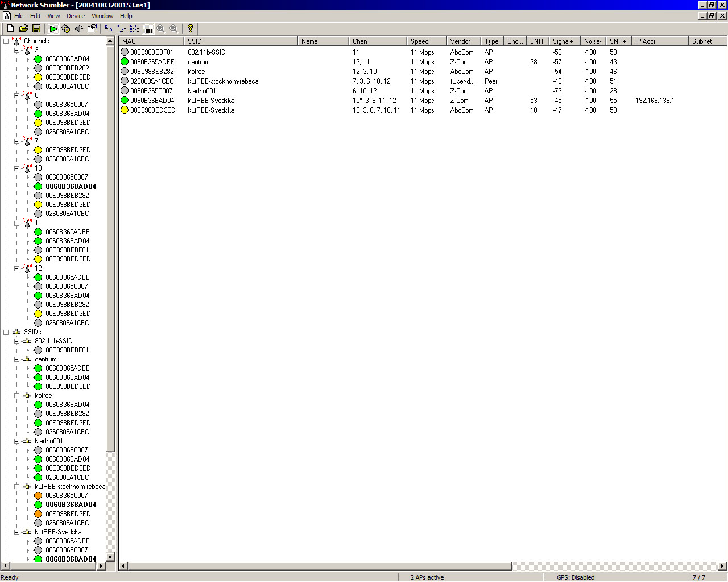Click 2 APs active status bar entry
This screenshot has width=728, height=582.
point(427,577)
